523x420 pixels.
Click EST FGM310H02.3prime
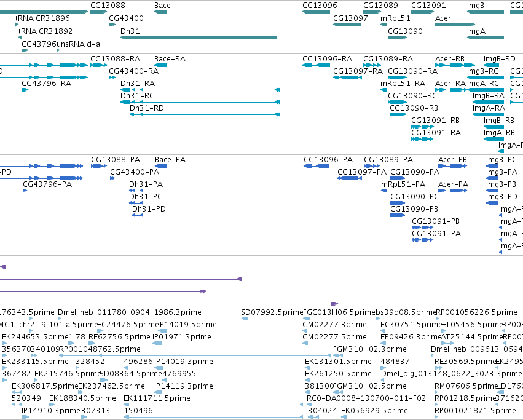(x=370, y=349)
